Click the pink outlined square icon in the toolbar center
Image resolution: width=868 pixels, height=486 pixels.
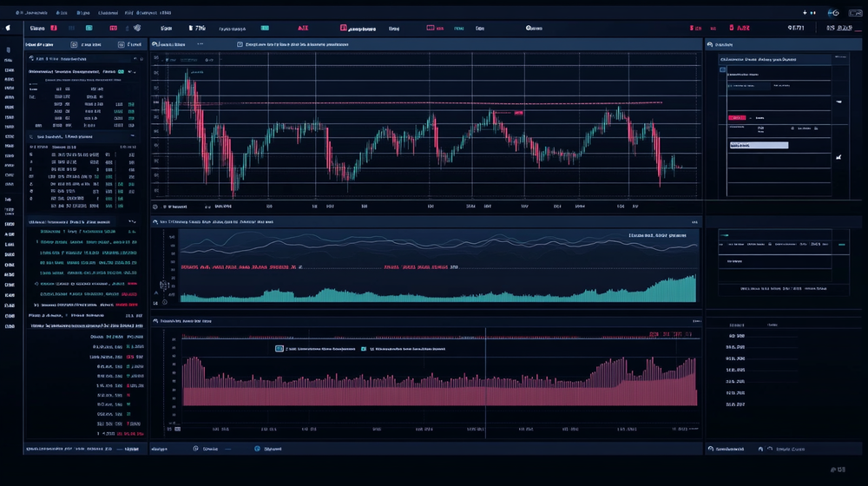344,29
